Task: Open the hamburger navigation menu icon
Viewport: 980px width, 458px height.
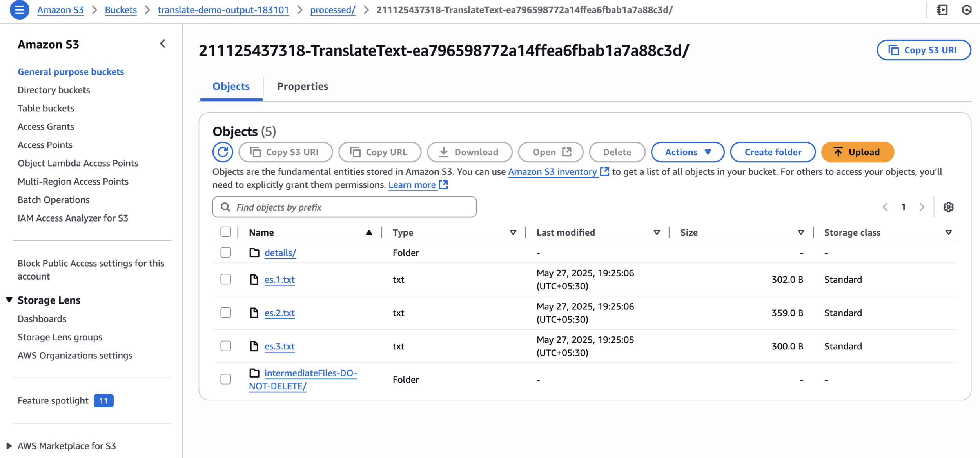Action: 19,10
